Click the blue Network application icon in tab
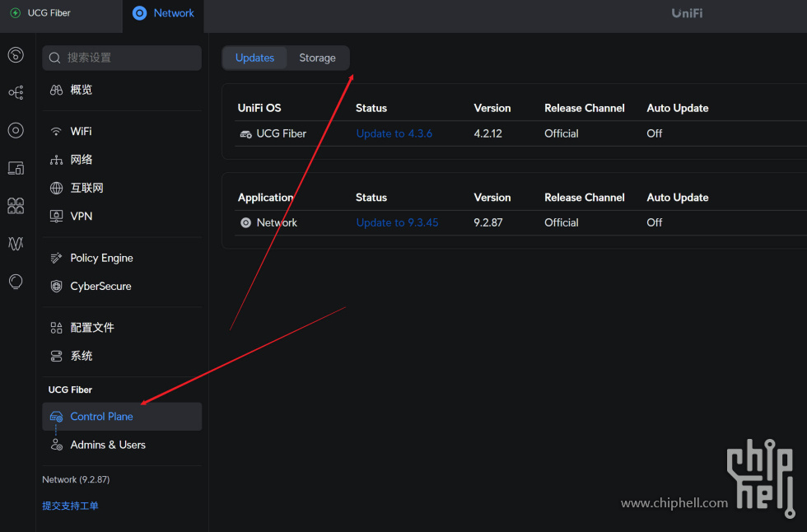807x532 pixels. (139, 13)
